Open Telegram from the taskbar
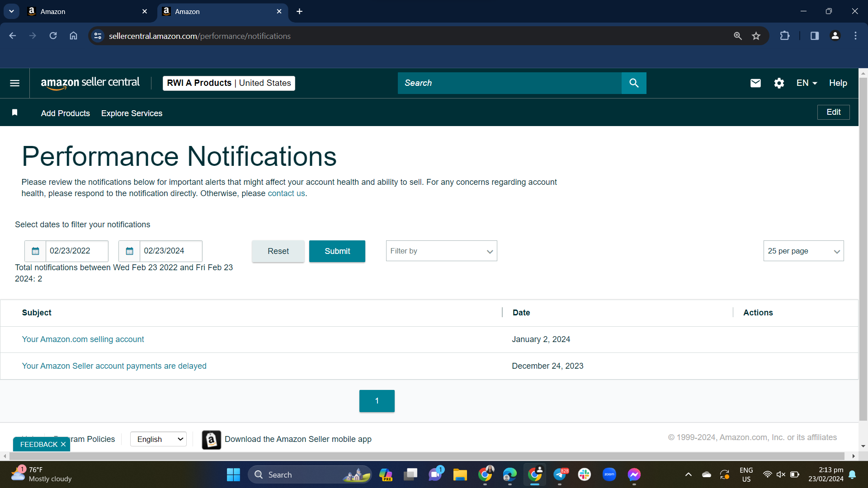Screen dimensions: 868x488 (560, 475)
